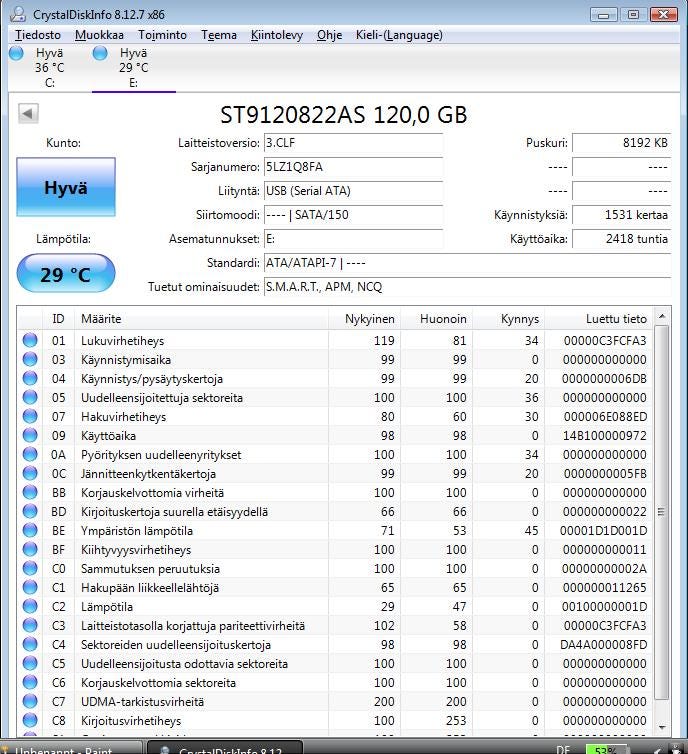The image size is (688, 754).
Task: Click the Standardi field ATA/ATAPI-7
Action: (467, 263)
